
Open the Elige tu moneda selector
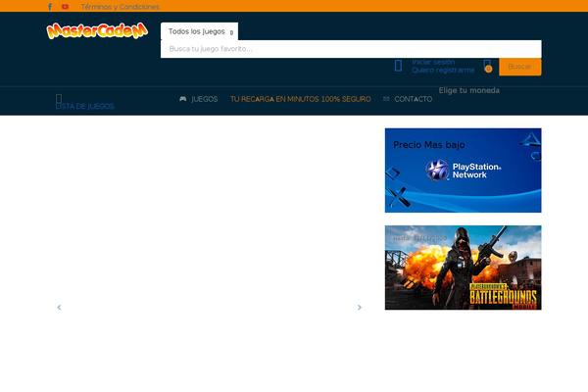[469, 90]
